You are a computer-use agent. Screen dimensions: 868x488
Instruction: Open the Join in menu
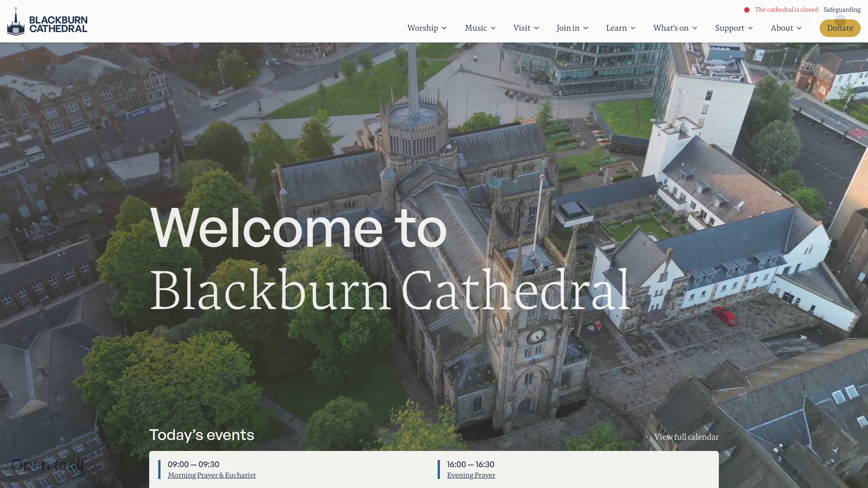point(568,28)
